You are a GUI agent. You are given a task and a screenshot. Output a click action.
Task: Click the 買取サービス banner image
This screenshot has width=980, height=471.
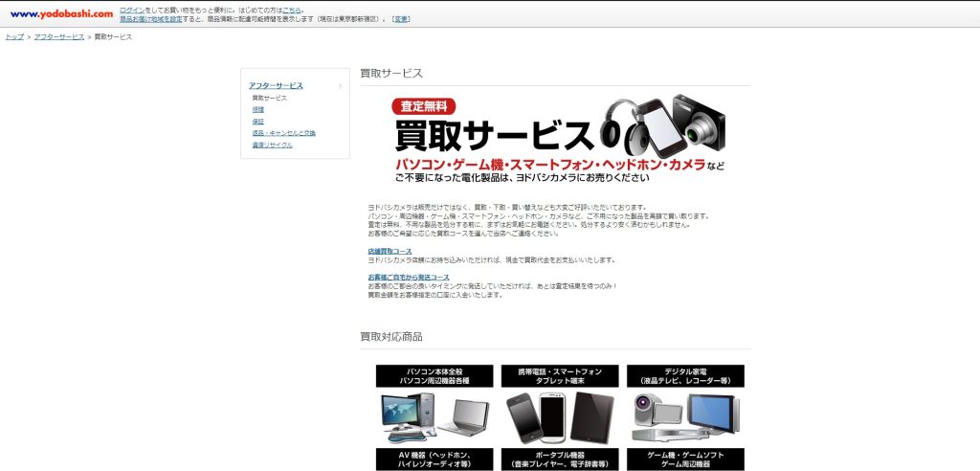(555, 139)
